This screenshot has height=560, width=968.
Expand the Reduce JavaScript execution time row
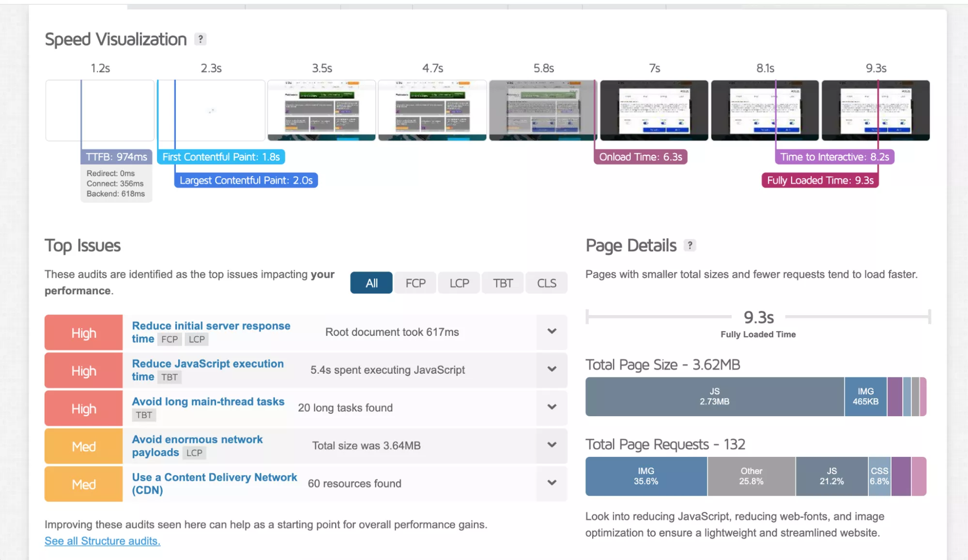(552, 370)
